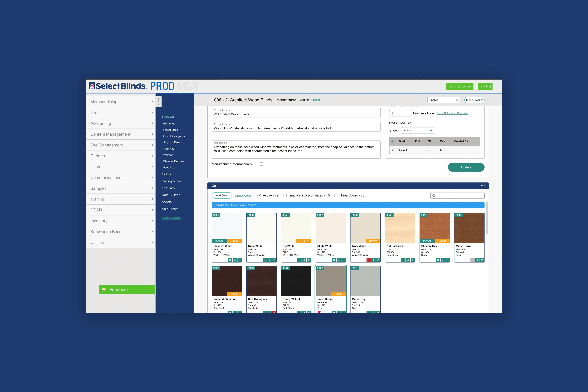This screenshot has height=392, width=588.
Task: Click the Z badge on Ivory White
Action: [373, 260]
